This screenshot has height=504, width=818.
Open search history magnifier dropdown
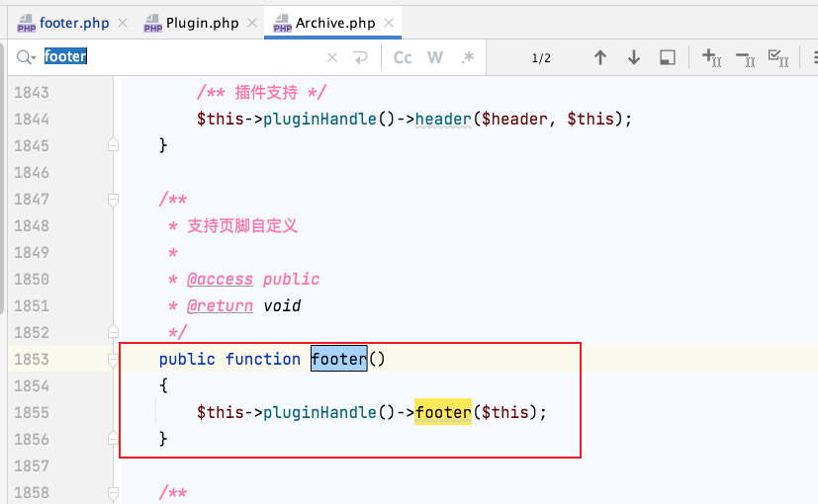(x=25, y=57)
